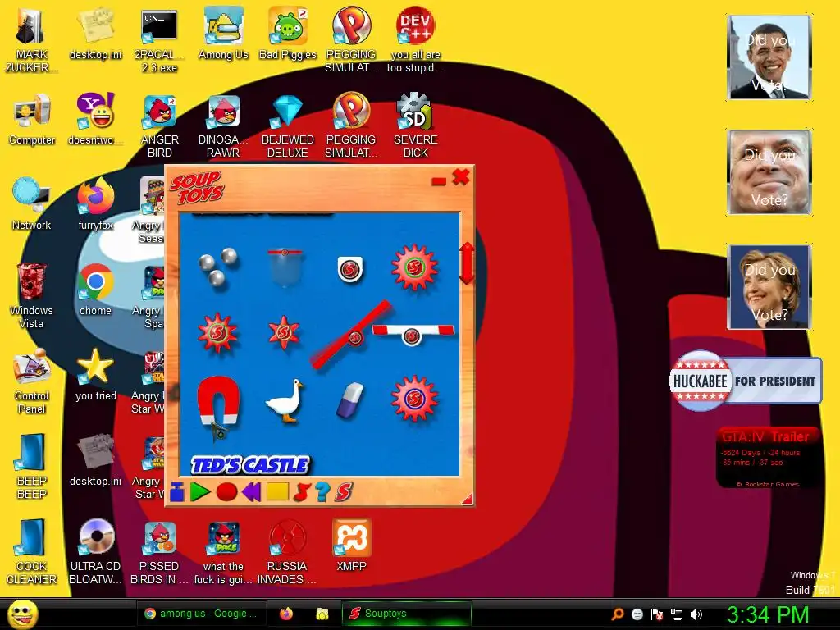The height and width of the screenshot is (630, 840).
Task: Choose the red-and-white striped plank toy
Action: pos(413,334)
